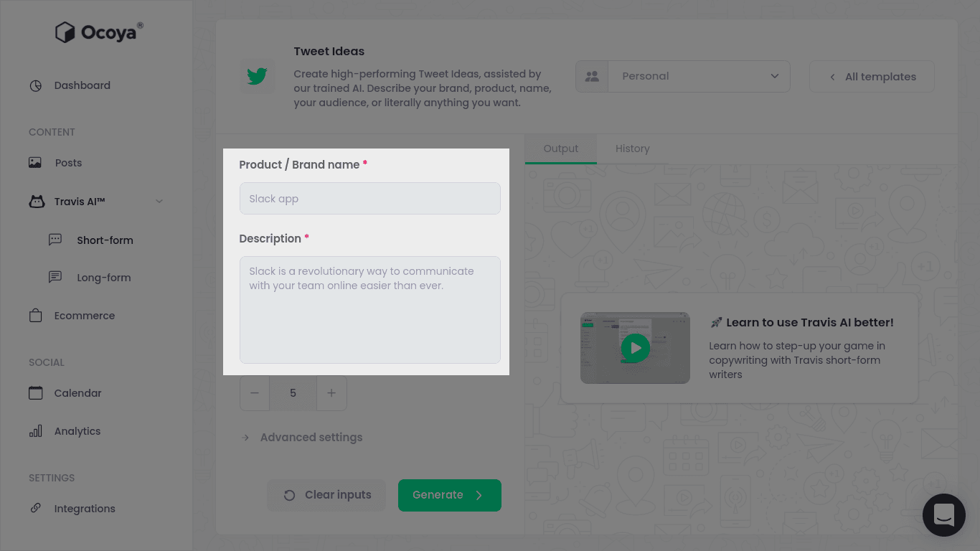The width and height of the screenshot is (980, 551).
Task: Click the Generate button
Action: (x=450, y=495)
